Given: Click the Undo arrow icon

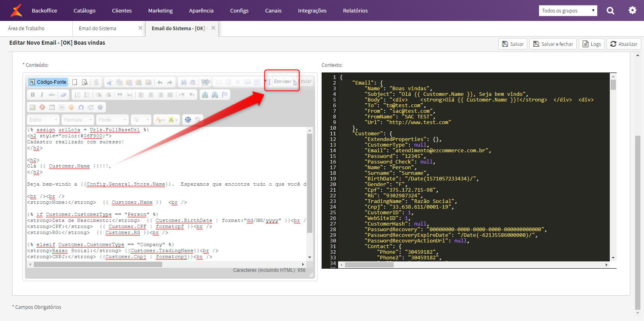Looking at the screenshot, I should tap(160, 82).
